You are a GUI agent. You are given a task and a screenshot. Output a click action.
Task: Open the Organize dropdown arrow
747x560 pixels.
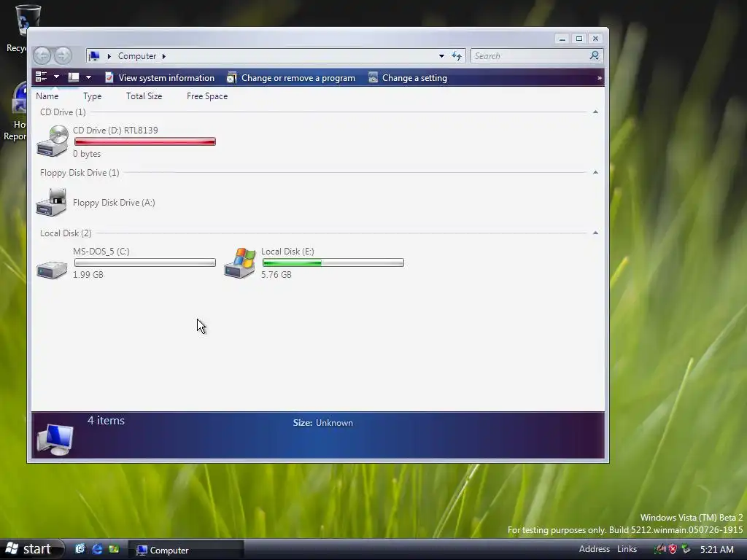point(56,77)
